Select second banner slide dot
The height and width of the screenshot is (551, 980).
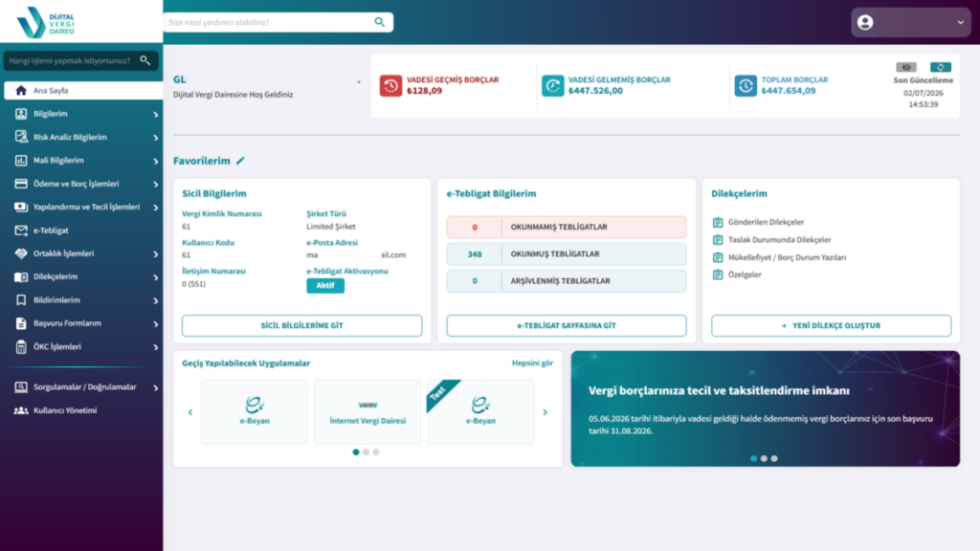pos(764,458)
